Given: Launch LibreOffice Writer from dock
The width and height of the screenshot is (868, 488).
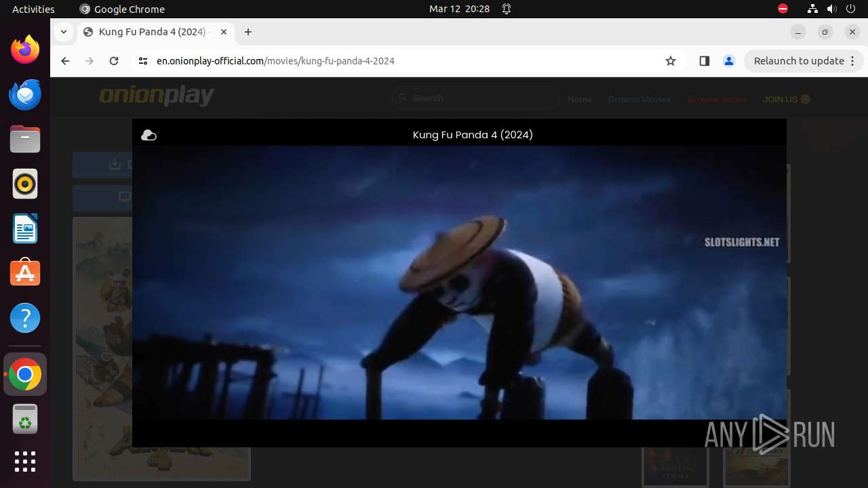Looking at the screenshot, I should click(x=25, y=228).
